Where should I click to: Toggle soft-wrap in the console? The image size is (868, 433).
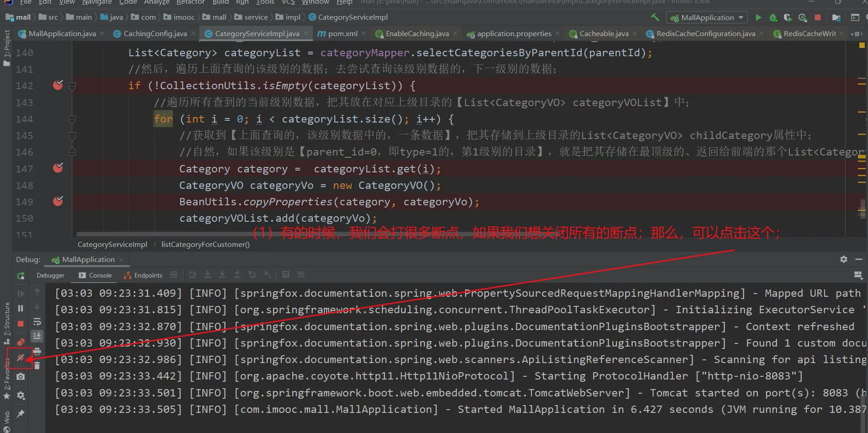click(x=37, y=322)
